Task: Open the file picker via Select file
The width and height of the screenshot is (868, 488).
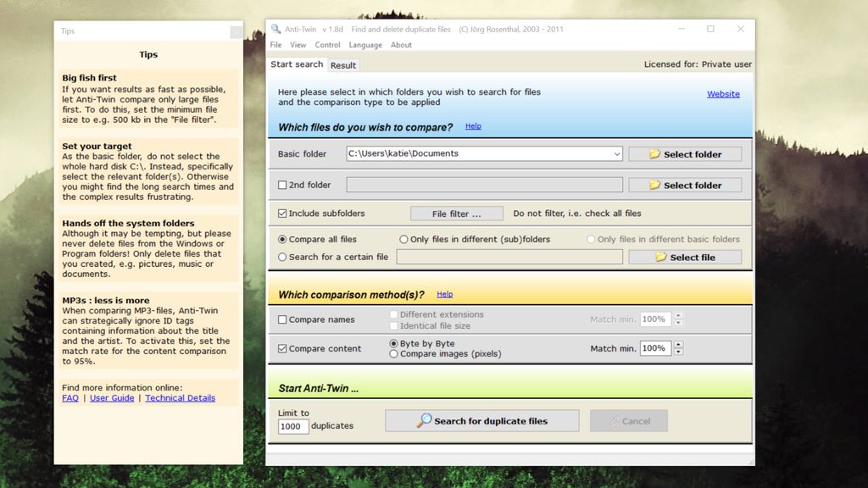Action: [x=684, y=257]
